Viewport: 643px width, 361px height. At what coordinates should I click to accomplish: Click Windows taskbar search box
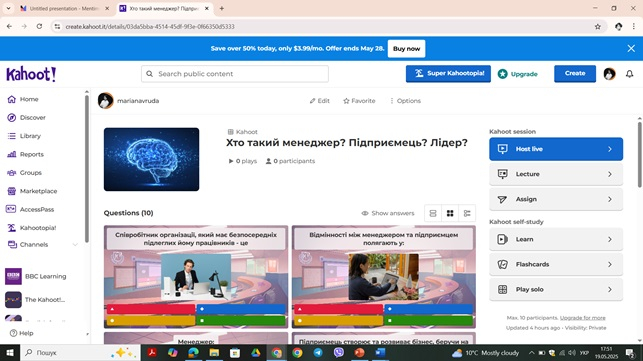pos(80,353)
